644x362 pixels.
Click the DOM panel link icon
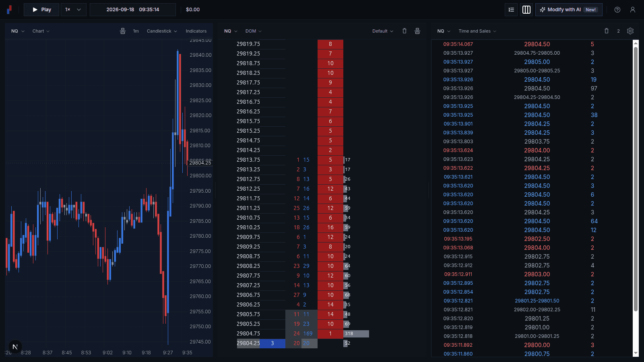point(417,31)
